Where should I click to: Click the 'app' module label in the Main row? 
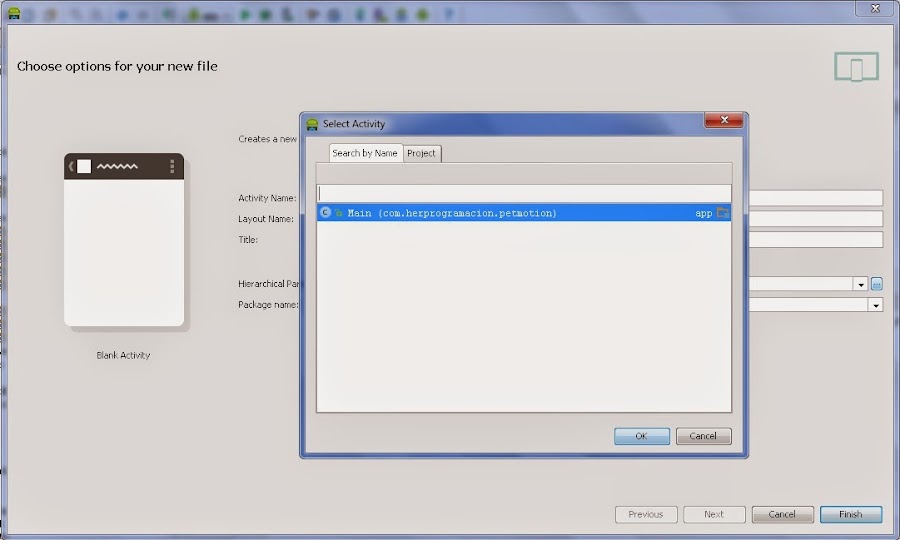[704, 213]
